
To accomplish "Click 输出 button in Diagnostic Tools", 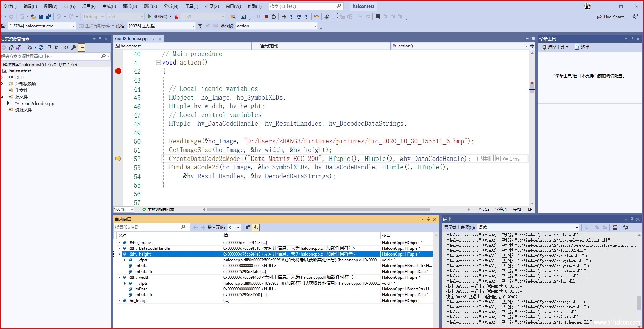I will coord(582,47).
